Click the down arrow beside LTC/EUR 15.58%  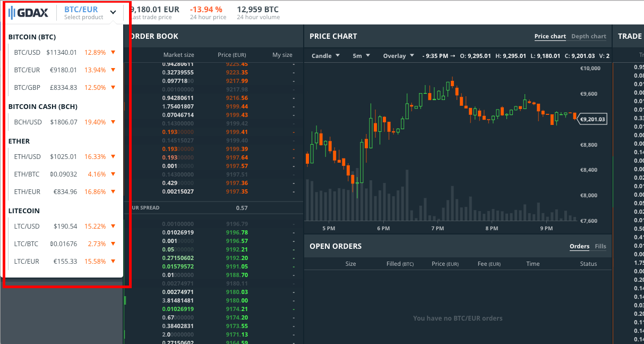[x=113, y=261]
